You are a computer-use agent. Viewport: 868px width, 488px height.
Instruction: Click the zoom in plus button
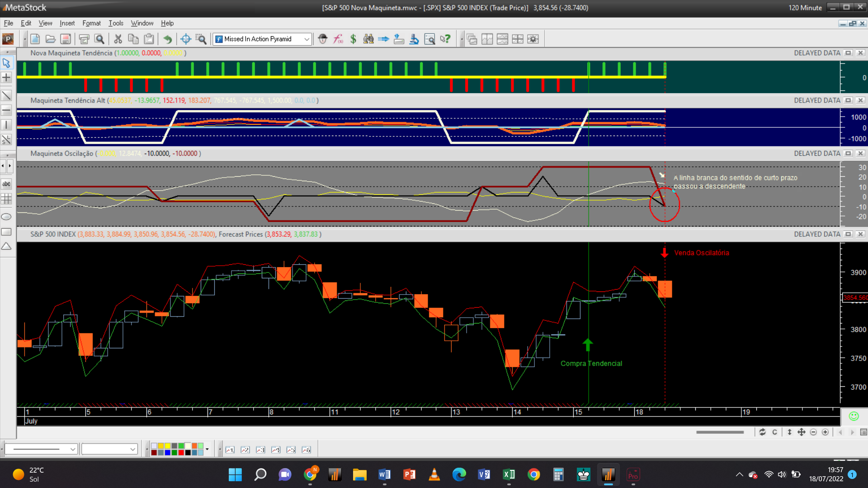pyautogui.click(x=825, y=432)
